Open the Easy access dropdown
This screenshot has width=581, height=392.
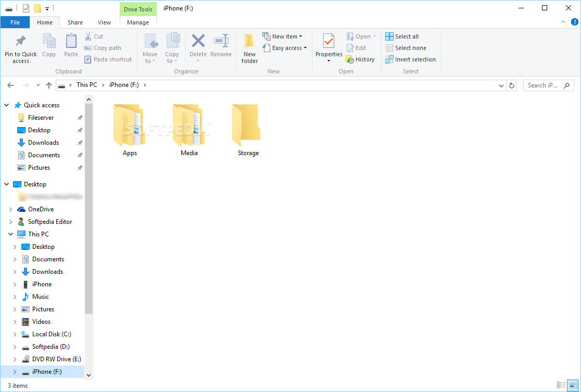(285, 48)
